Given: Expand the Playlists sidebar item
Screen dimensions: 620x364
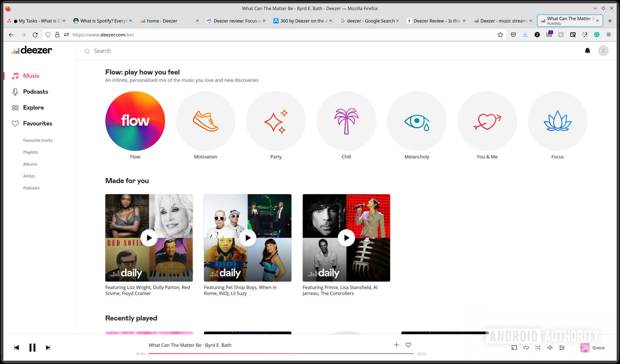Looking at the screenshot, I should point(30,152).
